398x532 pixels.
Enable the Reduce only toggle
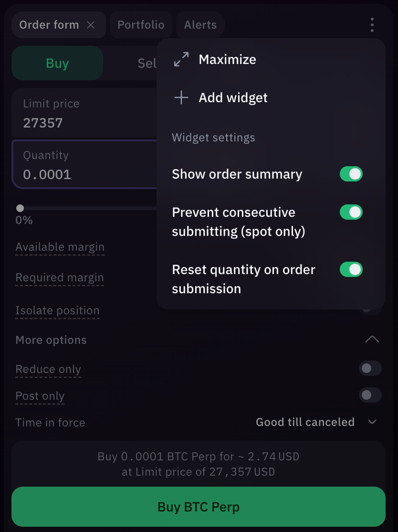click(x=370, y=368)
